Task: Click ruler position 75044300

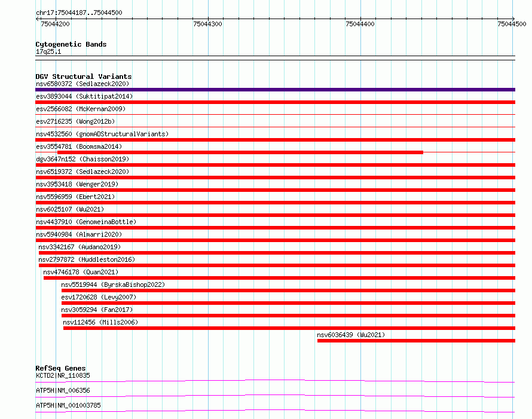Action: (x=207, y=24)
